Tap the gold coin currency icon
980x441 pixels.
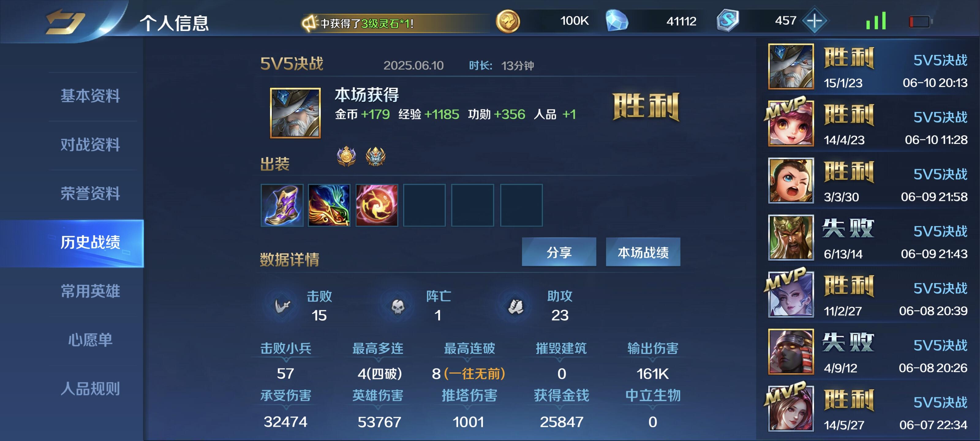coord(507,21)
